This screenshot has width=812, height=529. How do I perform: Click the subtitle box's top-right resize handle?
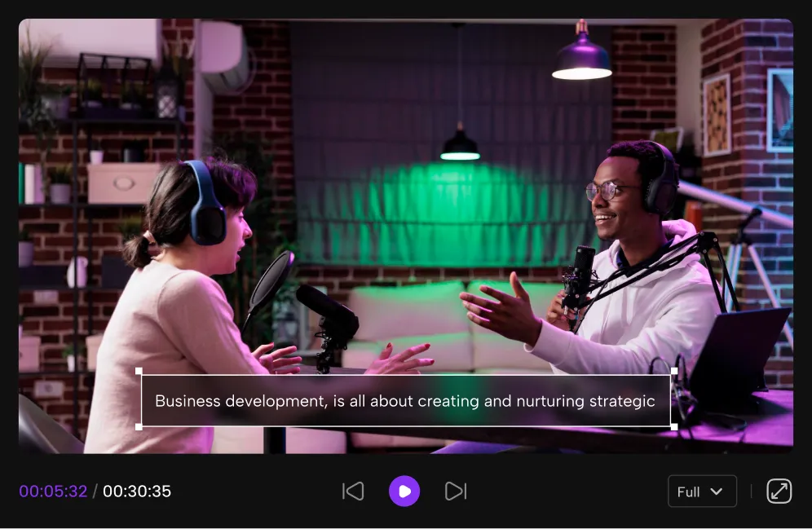[x=673, y=372]
